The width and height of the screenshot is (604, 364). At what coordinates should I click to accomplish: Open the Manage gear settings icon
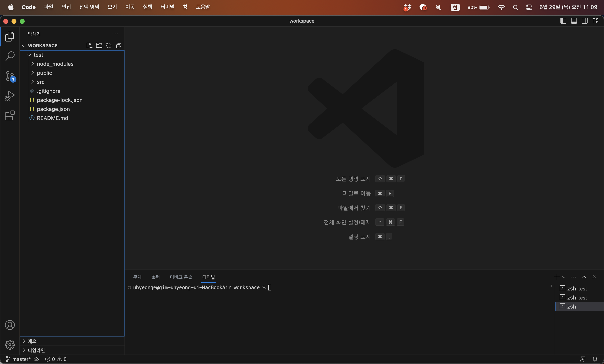(10, 345)
